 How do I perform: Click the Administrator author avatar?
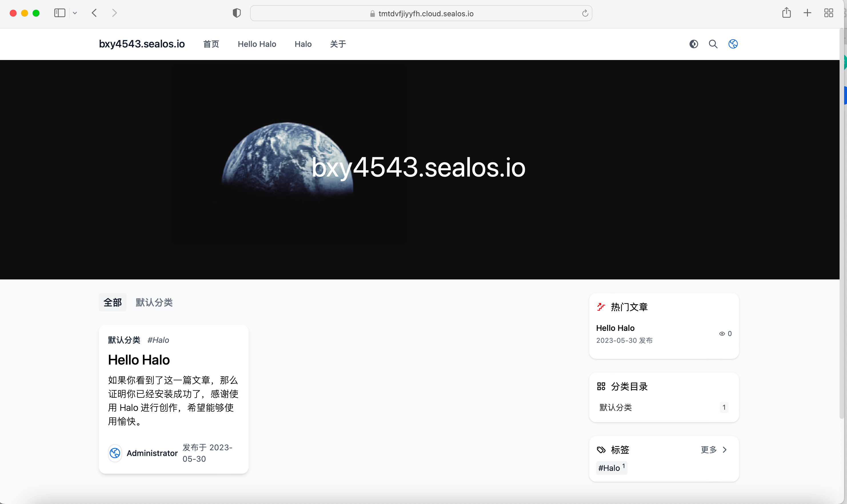coord(115,453)
